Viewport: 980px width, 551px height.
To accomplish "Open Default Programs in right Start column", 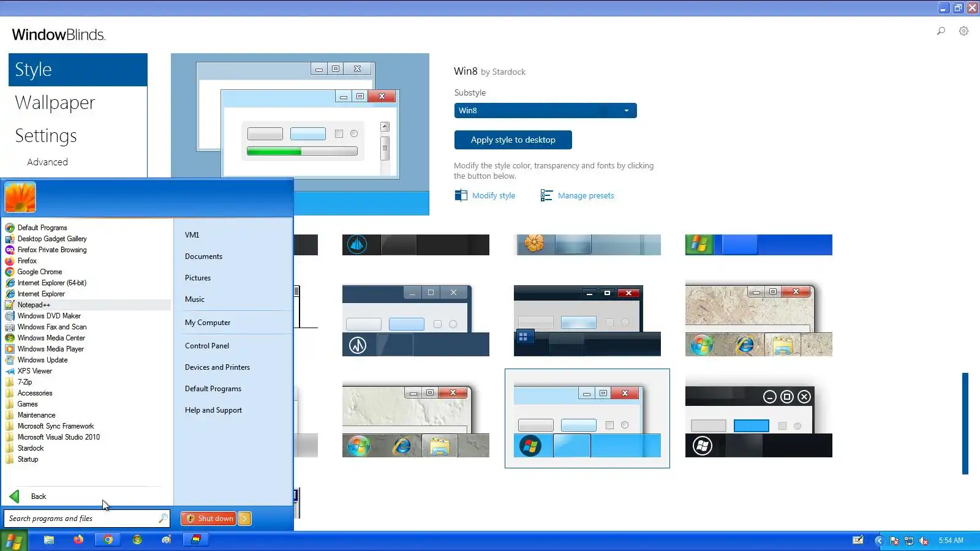I will 213,389.
